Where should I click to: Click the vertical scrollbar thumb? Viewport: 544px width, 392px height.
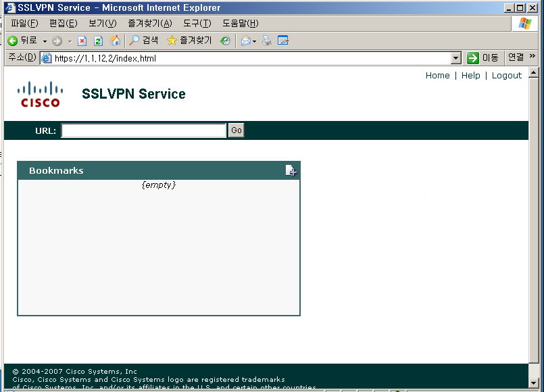coord(533,220)
